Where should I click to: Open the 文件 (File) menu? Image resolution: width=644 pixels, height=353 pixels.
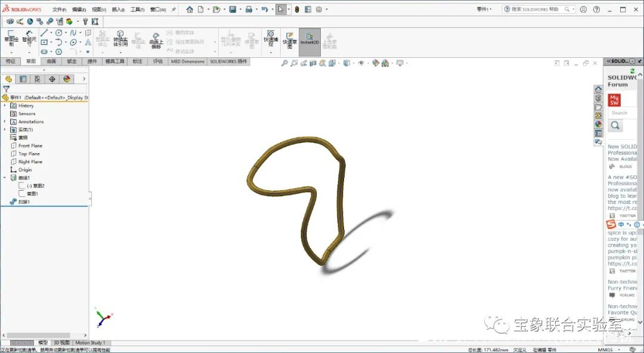click(x=59, y=10)
